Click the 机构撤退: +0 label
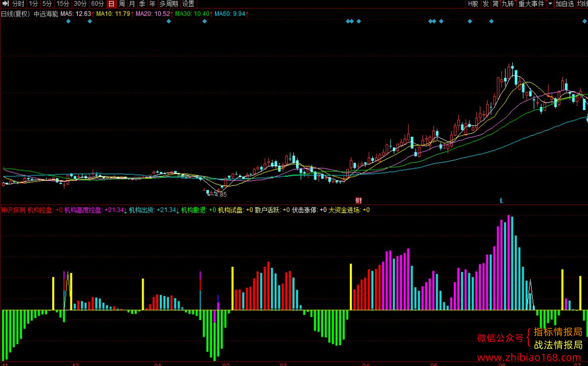 [199, 210]
